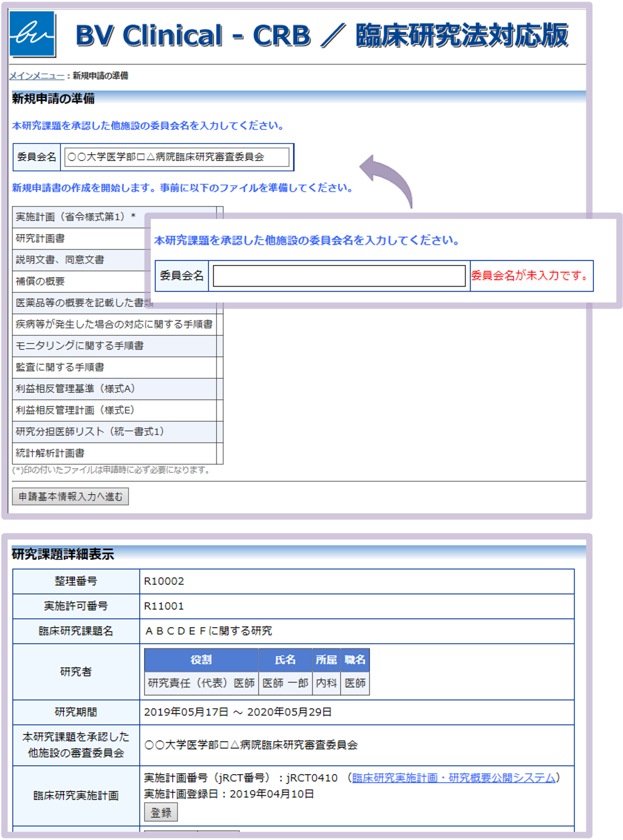Screen dimensions: 623x840
Task: Click the BV Clinical - CRB title banner
Action: (x=322, y=35)
